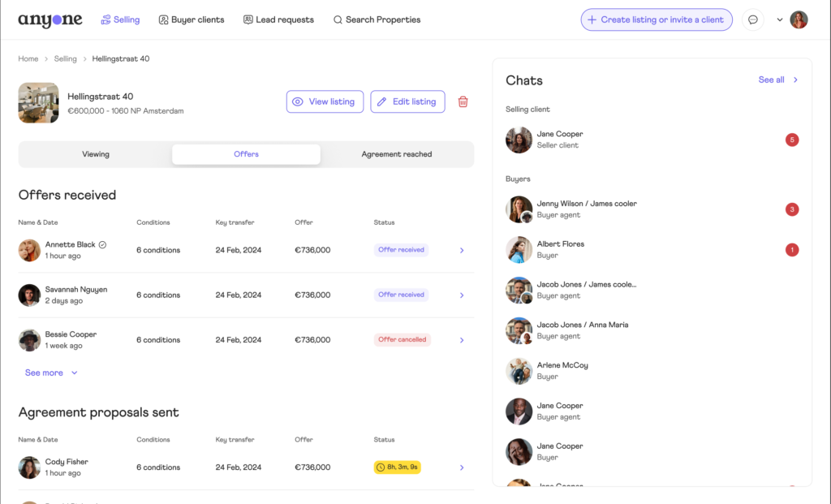Open the chat bubble icon in header

pos(753,20)
